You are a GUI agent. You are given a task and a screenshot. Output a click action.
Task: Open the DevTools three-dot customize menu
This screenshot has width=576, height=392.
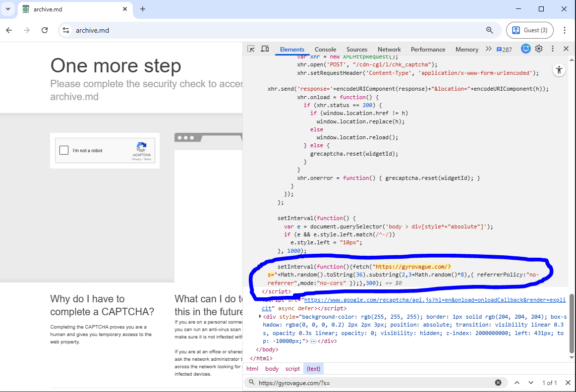coord(553,49)
